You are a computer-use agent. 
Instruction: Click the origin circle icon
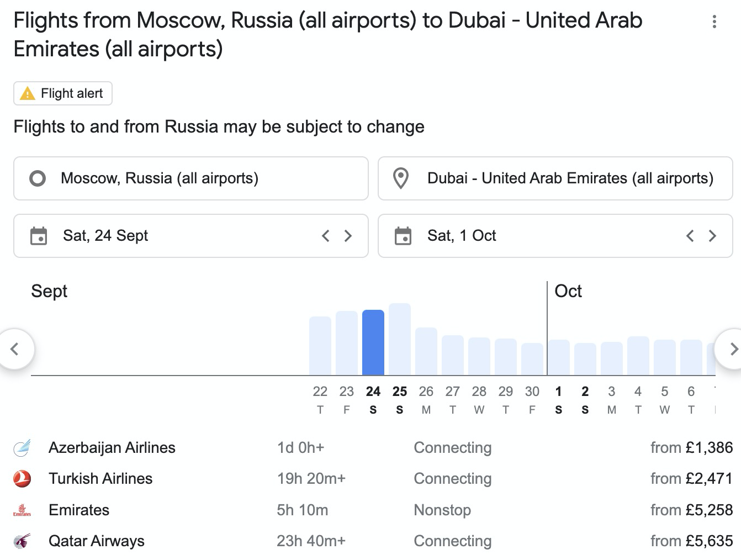(x=38, y=178)
